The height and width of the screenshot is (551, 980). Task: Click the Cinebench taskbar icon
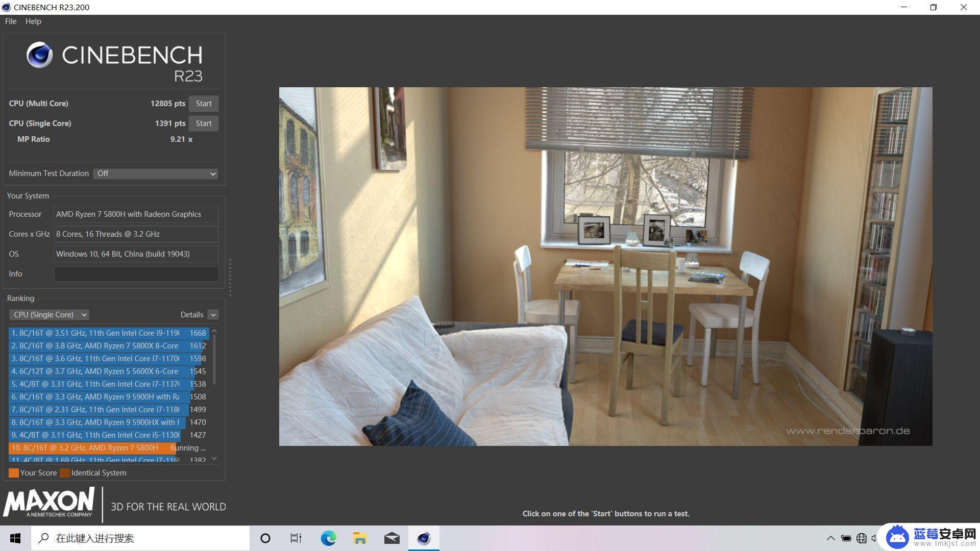424,538
